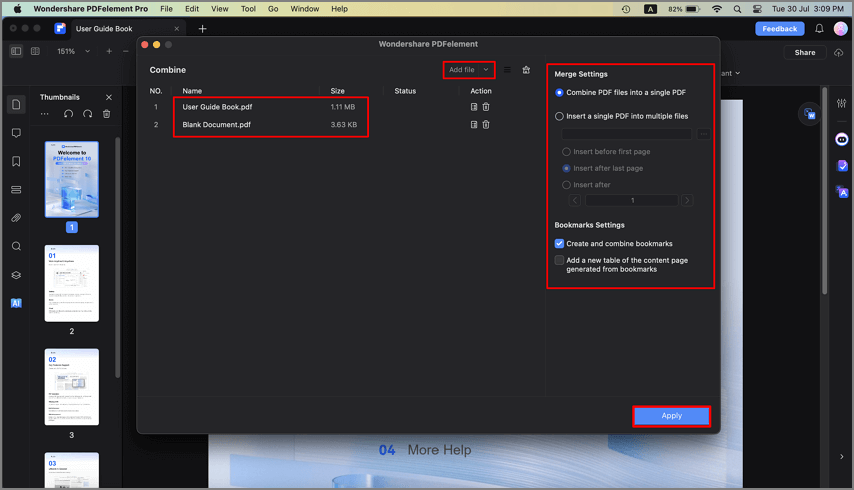Click the Feedback button

tap(779, 29)
